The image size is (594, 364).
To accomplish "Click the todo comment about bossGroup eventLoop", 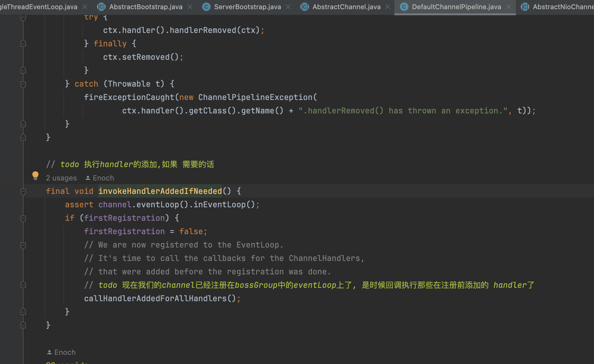I will 309,285.
